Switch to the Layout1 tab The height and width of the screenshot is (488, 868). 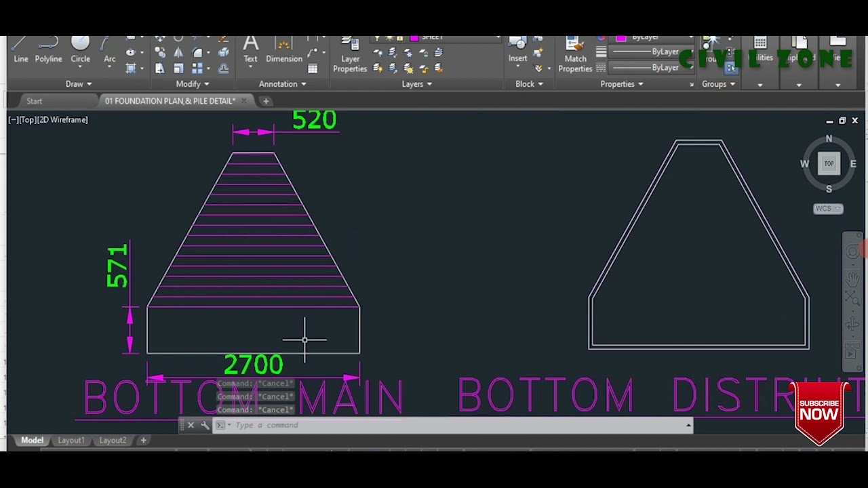71,441
